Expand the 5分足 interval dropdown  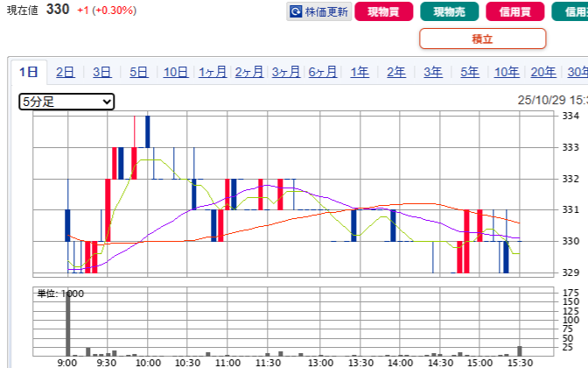[x=66, y=102]
